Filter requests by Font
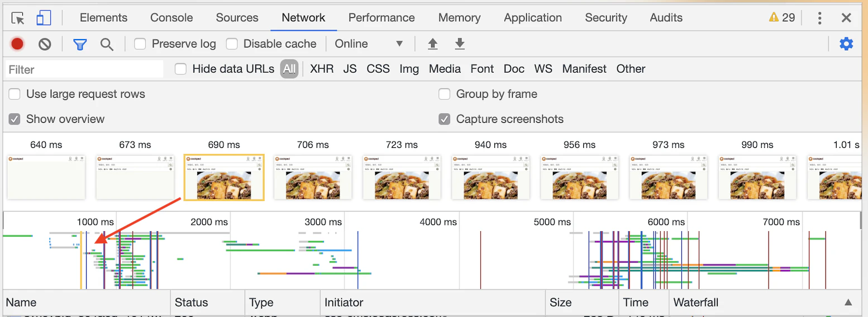 coord(482,69)
